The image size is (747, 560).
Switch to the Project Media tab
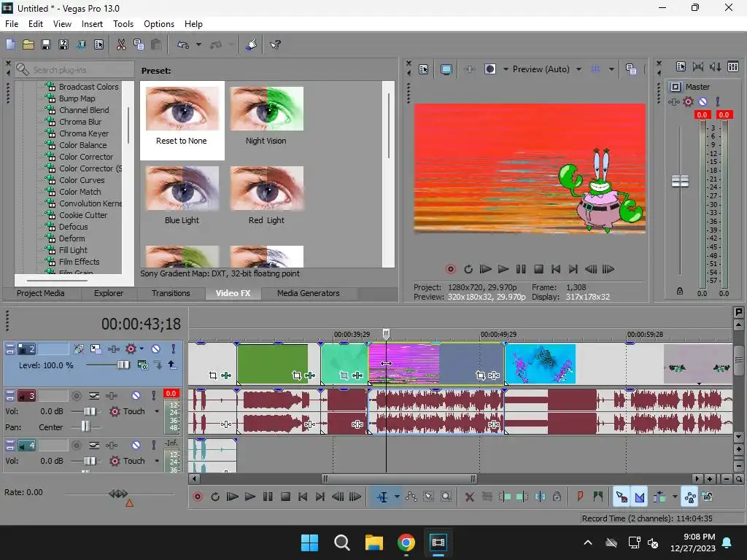pos(41,293)
